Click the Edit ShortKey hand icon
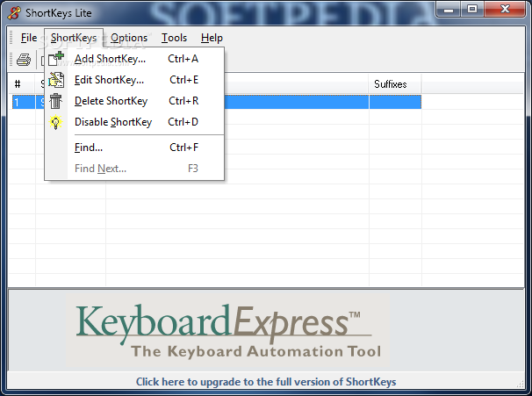 coord(56,80)
